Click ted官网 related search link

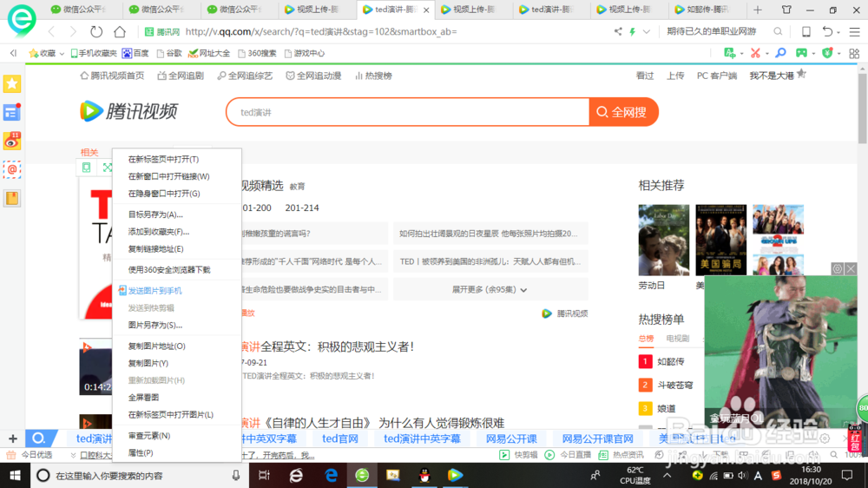coord(340,439)
